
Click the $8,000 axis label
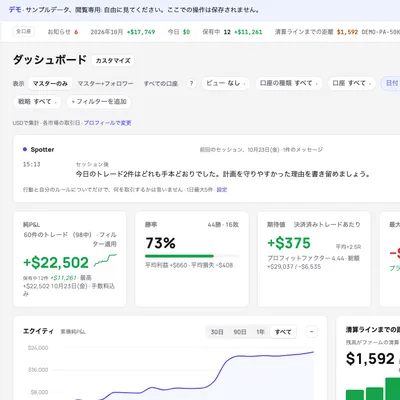[x=39, y=392]
